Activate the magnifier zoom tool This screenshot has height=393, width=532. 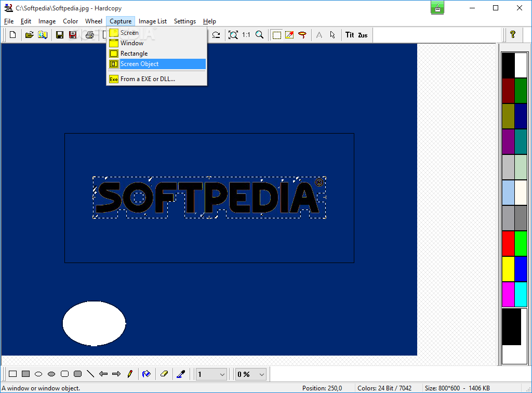click(x=259, y=35)
